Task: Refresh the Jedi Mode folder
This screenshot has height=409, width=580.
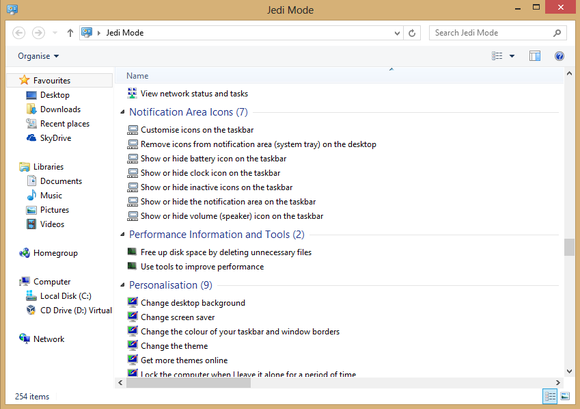Action: [x=412, y=33]
